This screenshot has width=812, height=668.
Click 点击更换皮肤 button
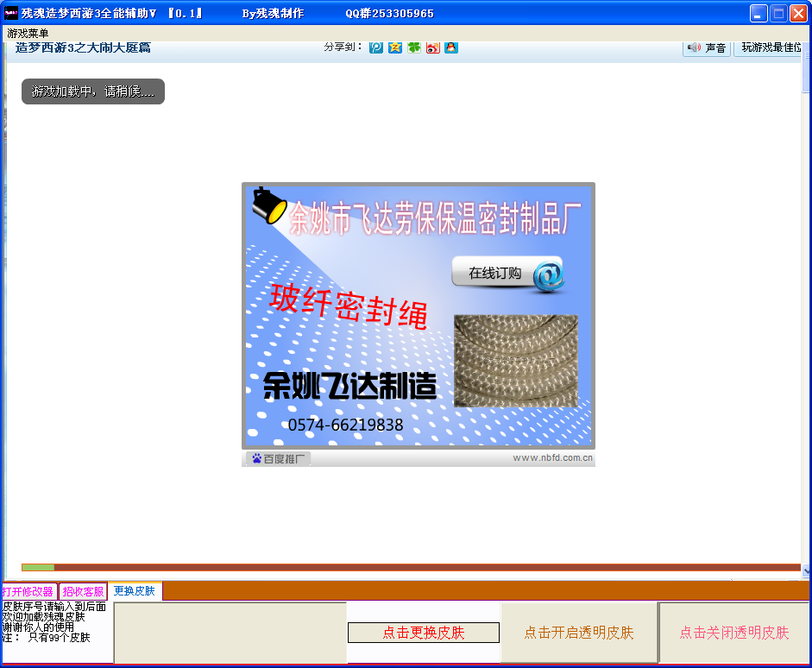click(424, 633)
